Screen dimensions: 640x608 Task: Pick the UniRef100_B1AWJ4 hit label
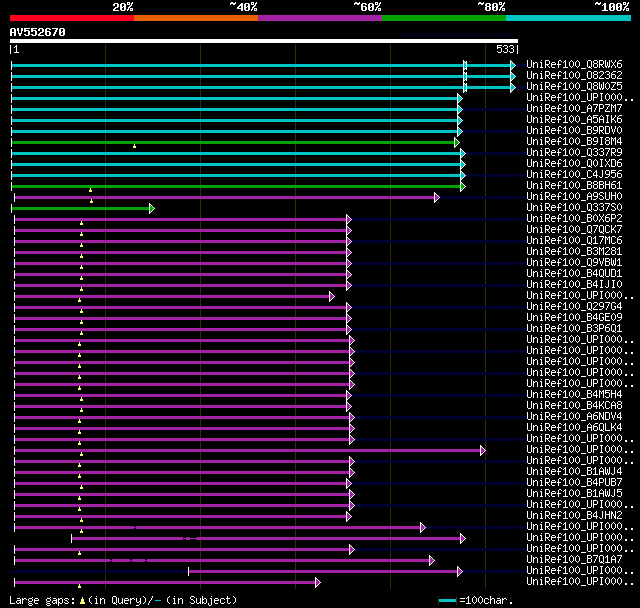point(574,472)
